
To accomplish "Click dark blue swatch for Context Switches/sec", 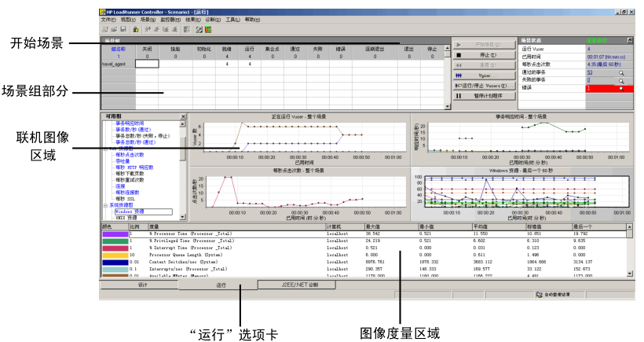I will click(115, 263).
